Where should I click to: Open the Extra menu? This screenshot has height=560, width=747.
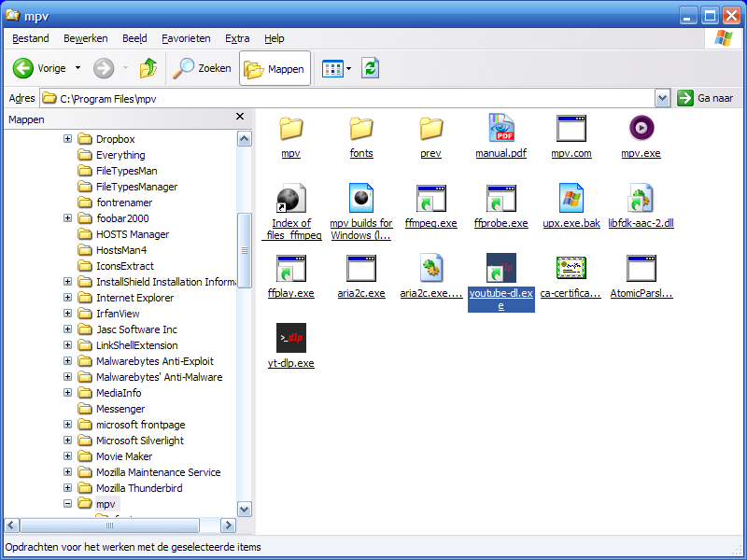(237, 38)
